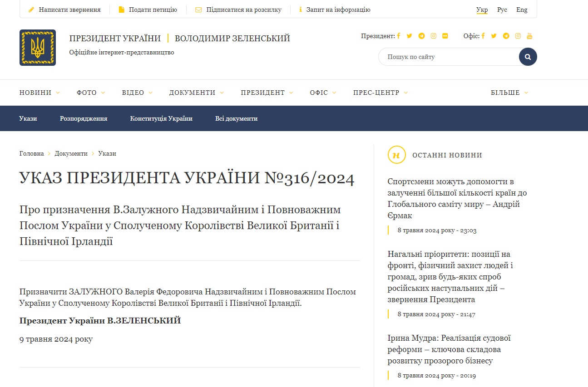588x387 pixels.
Task: Select the Розпорядження tab
Action: point(84,118)
